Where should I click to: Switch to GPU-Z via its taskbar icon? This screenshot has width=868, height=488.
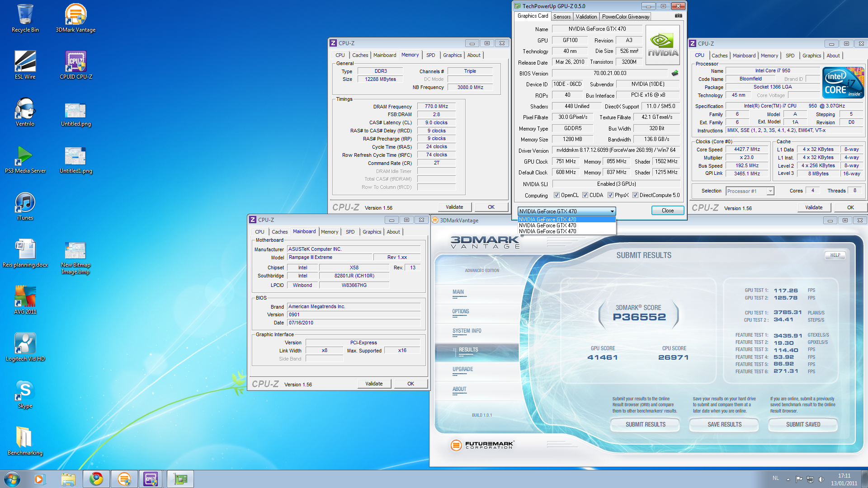coord(180,479)
